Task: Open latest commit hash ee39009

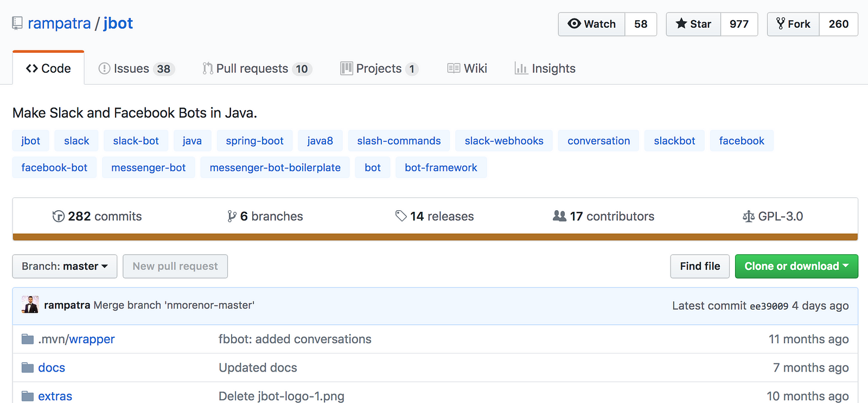Action: (x=769, y=306)
